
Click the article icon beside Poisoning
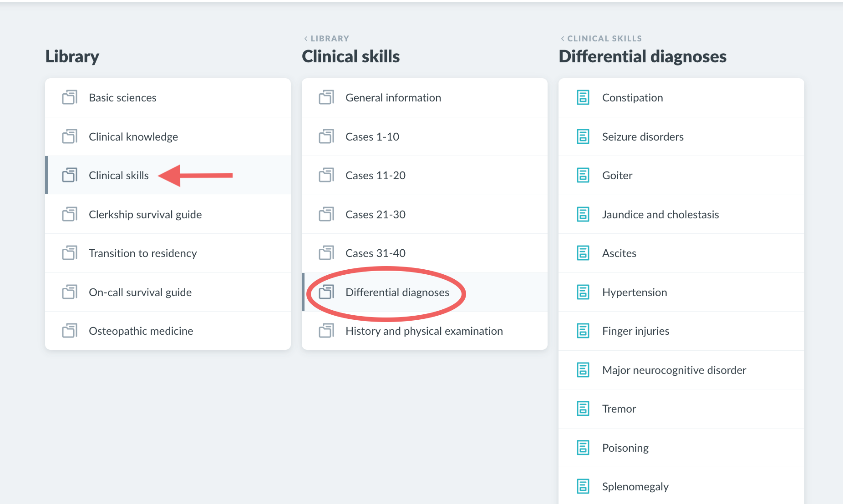click(583, 448)
